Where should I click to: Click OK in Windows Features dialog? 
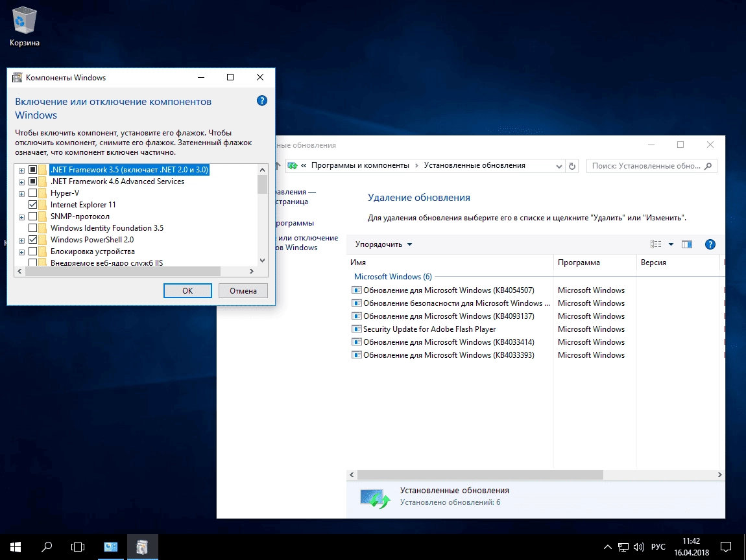tap(187, 290)
